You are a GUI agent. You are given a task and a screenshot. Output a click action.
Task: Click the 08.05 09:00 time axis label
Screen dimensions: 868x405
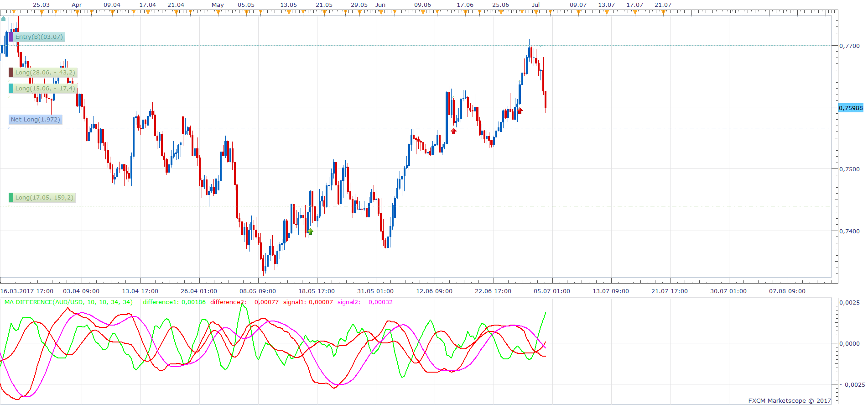[258, 291]
